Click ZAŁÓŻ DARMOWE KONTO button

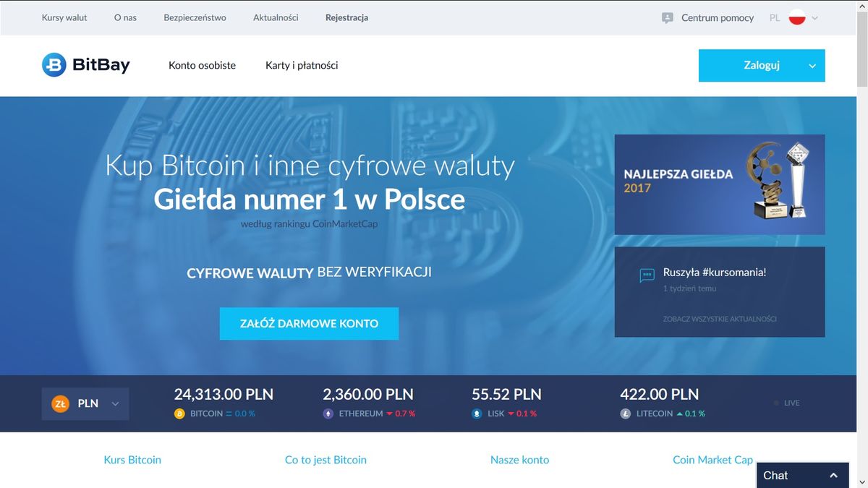coord(309,323)
